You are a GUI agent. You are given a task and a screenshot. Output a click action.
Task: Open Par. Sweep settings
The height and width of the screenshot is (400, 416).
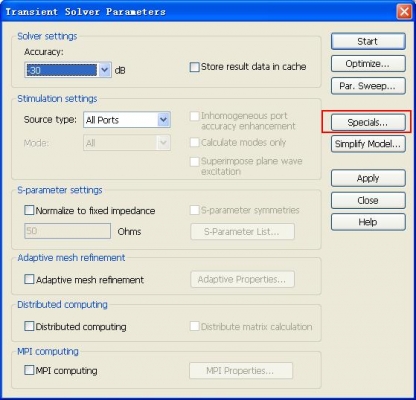tap(368, 86)
